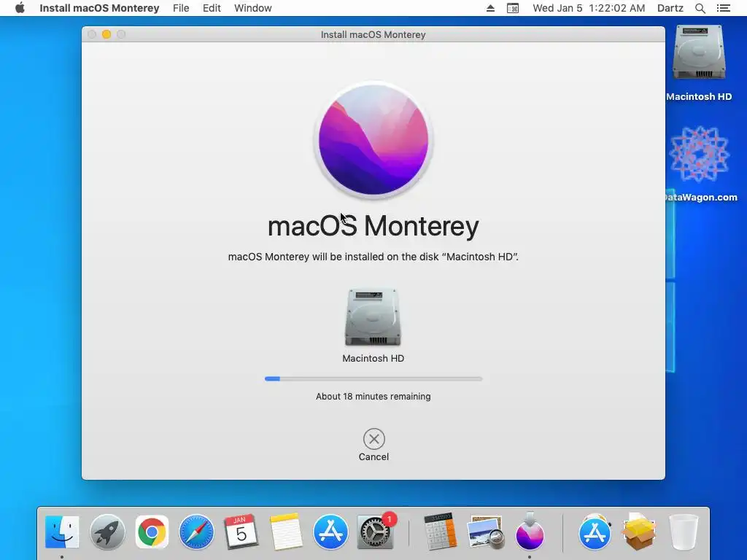
Task: Open the File menu
Action: coord(181,8)
